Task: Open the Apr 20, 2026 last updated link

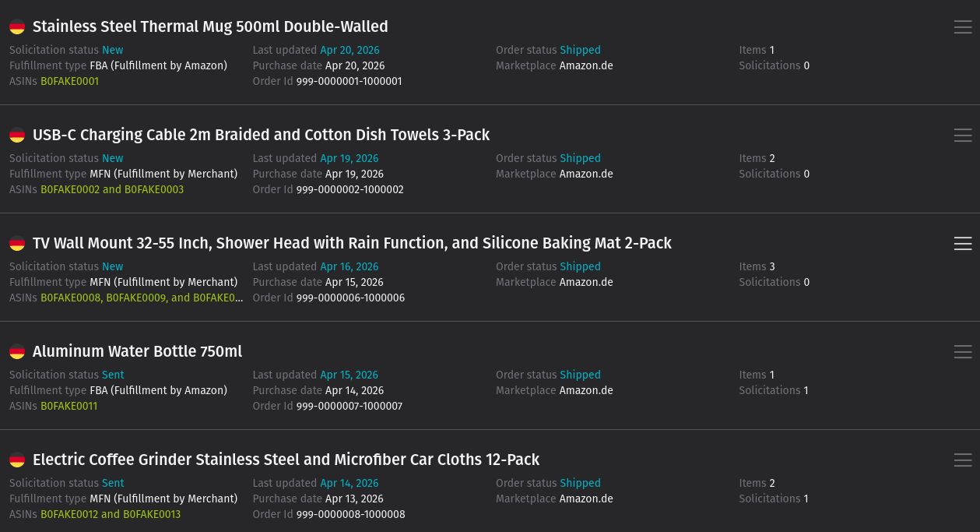Action: (x=349, y=50)
